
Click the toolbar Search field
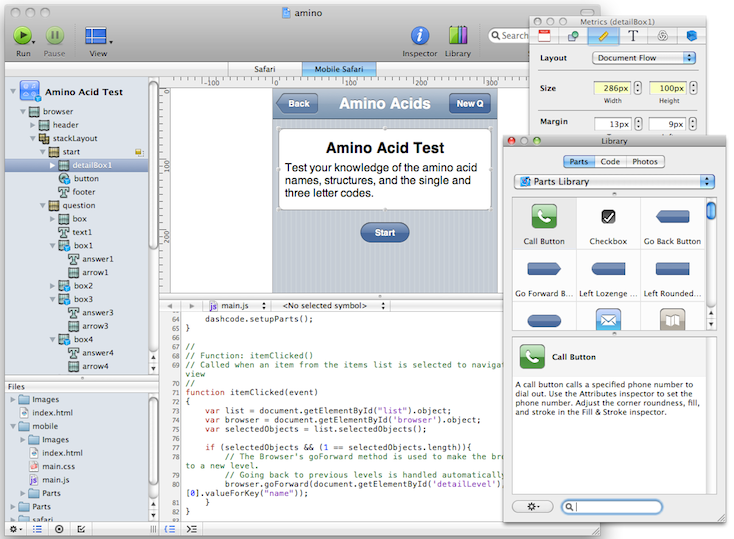(509, 36)
